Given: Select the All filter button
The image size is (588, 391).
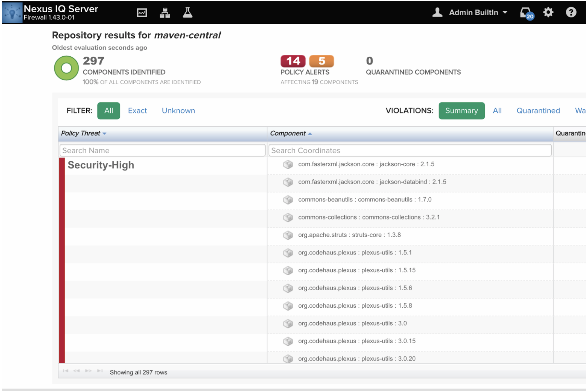Looking at the screenshot, I should click(x=109, y=111).
